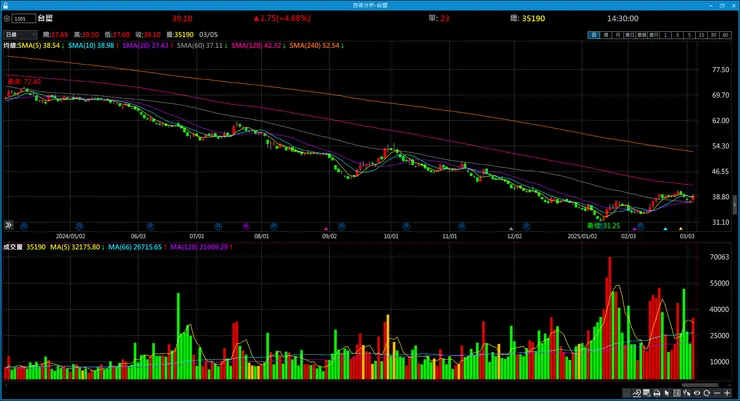Click the yellow triangle marker near 03/03
The width and height of the screenshot is (740, 401).
[681, 229]
